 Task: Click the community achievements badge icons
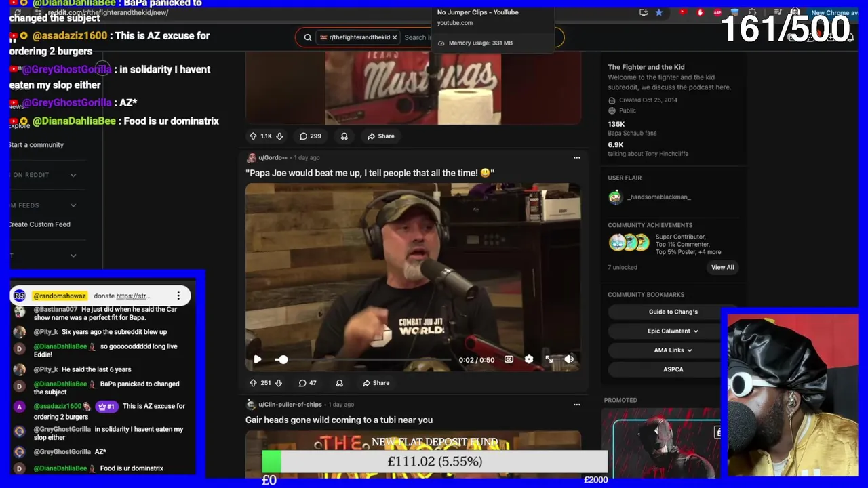[x=629, y=243]
